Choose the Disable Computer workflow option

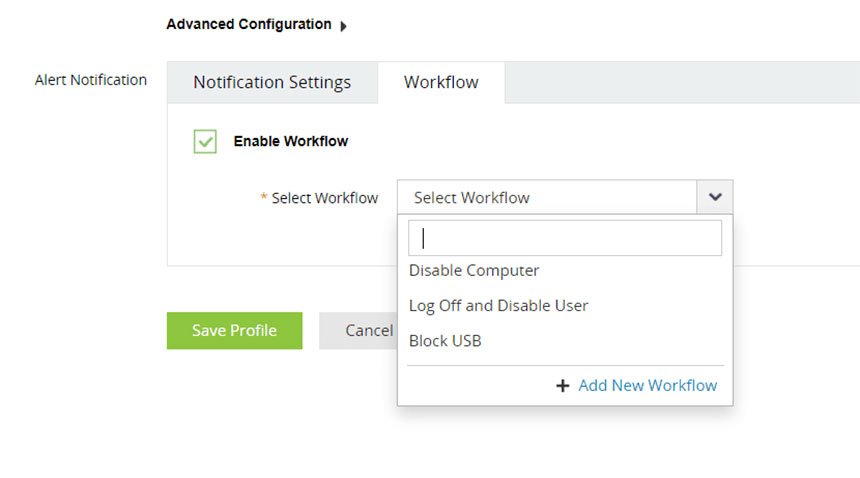coord(474,271)
